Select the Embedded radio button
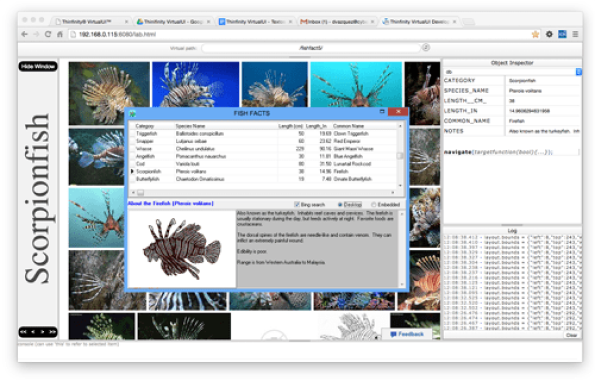This screenshot has height=380, width=595. [x=374, y=204]
